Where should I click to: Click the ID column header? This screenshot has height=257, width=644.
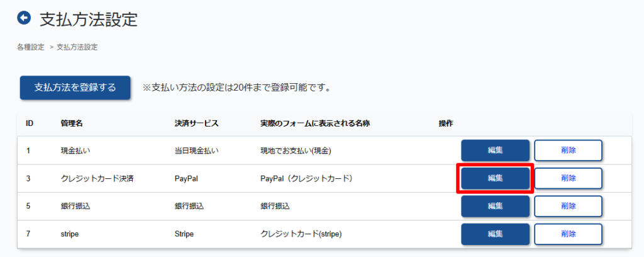point(30,123)
